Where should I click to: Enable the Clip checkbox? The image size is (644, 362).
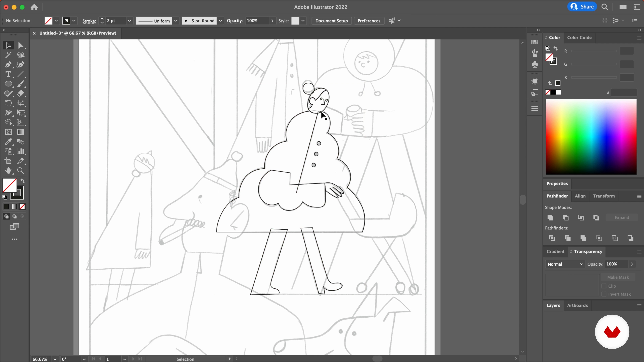604,286
